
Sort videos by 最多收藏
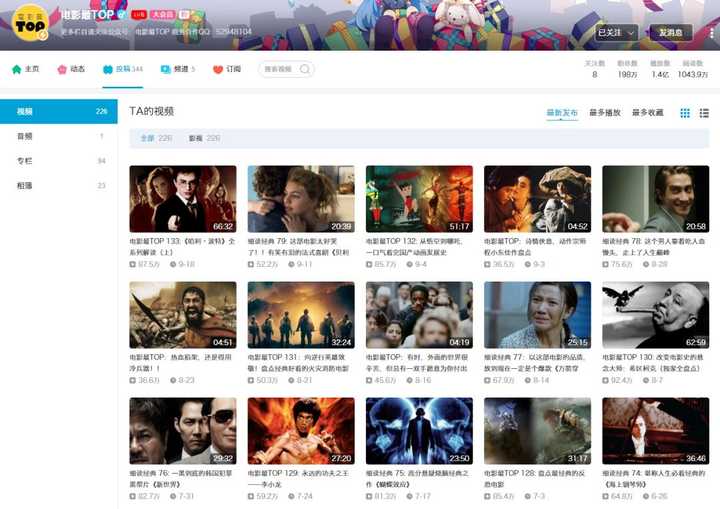[647, 113]
